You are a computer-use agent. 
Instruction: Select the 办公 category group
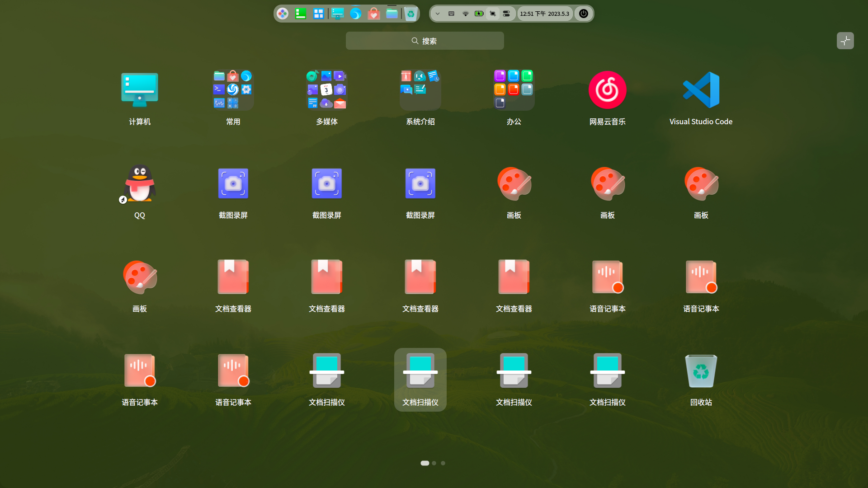pyautogui.click(x=514, y=89)
